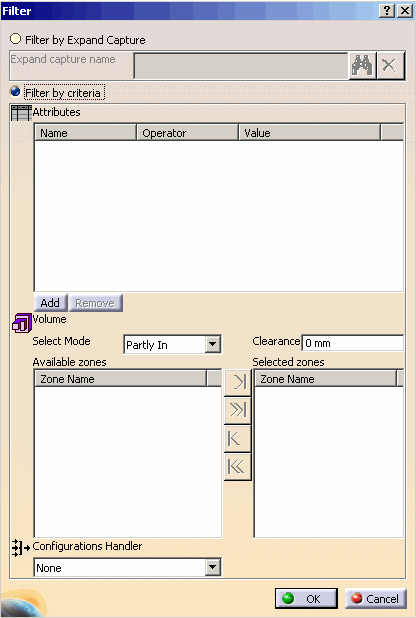The width and height of the screenshot is (416, 618).
Task: Move selected zone back with single left arrow
Action: click(237, 439)
